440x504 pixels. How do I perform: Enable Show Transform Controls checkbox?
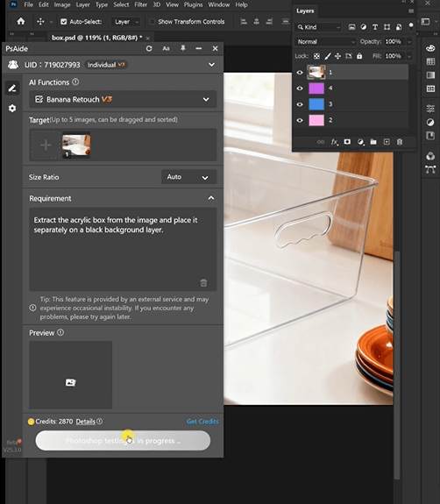(152, 22)
